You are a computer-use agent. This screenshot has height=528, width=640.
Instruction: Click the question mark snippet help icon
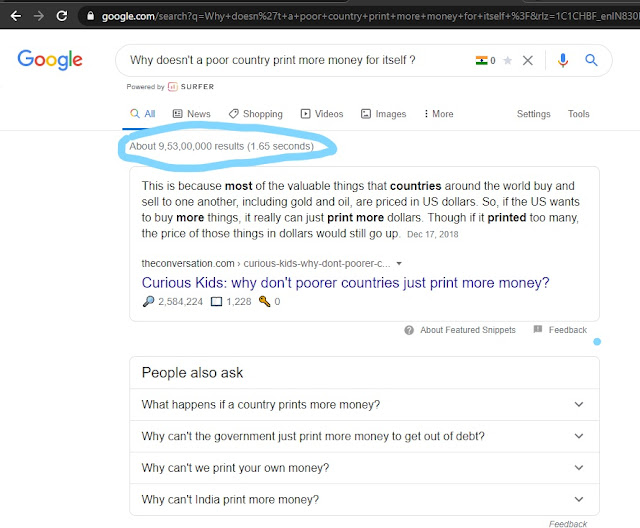pos(409,330)
